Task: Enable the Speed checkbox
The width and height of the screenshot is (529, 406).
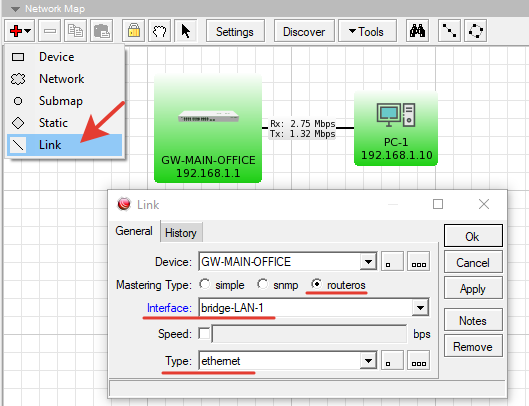Action: coord(204,333)
